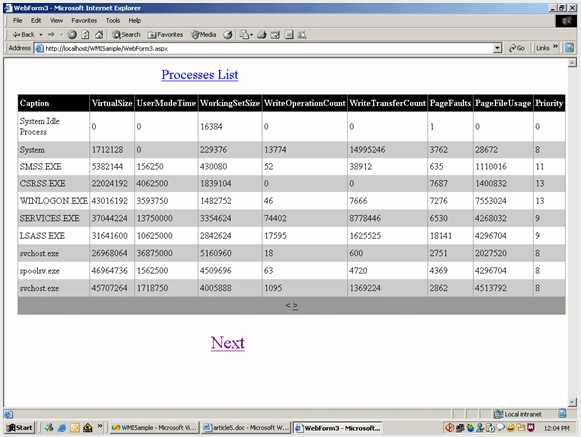Click the Discuss toolbar icon
The width and height of the screenshot is (581, 437).
(x=289, y=35)
